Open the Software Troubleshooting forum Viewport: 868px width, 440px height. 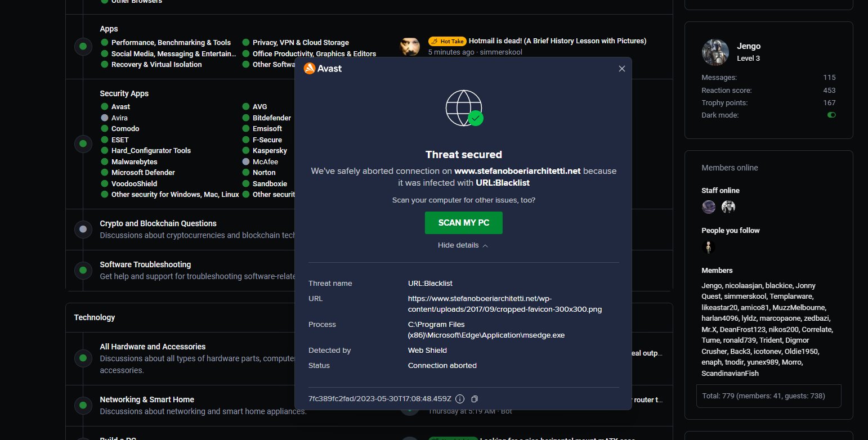tap(145, 264)
